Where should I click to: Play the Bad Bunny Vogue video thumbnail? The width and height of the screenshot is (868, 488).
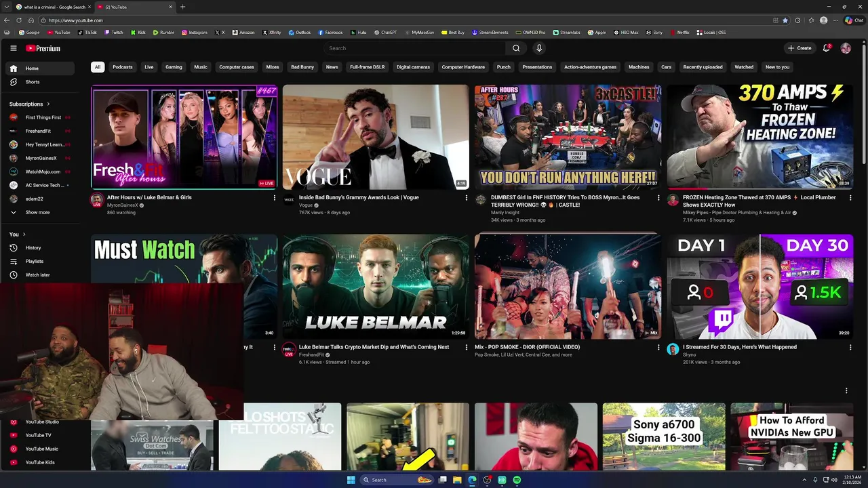pyautogui.click(x=376, y=137)
